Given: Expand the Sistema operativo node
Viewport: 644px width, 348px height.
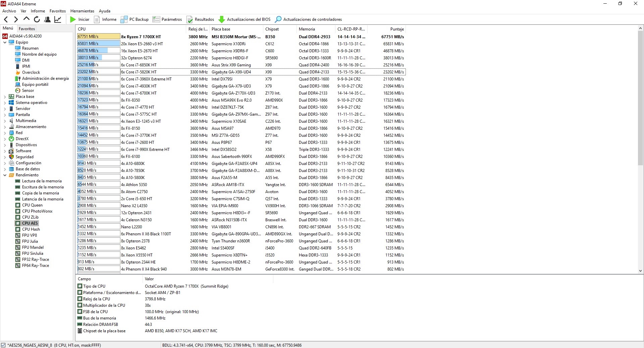Looking at the screenshot, I should (x=5, y=103).
